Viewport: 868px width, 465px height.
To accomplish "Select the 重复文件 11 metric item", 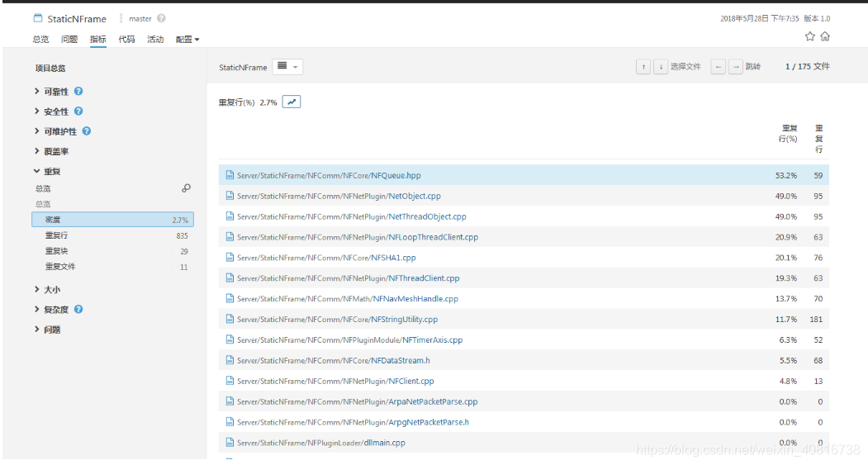I will (x=113, y=266).
